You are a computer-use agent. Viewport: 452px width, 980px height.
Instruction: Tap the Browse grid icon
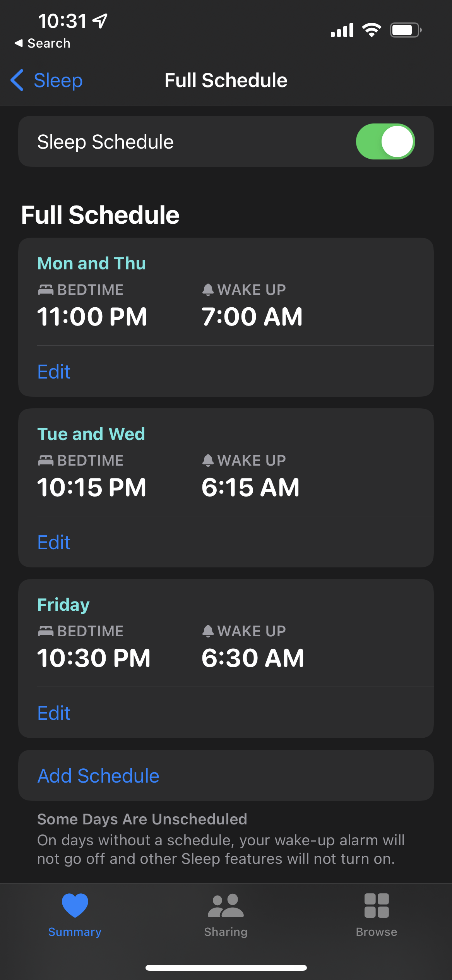click(377, 905)
